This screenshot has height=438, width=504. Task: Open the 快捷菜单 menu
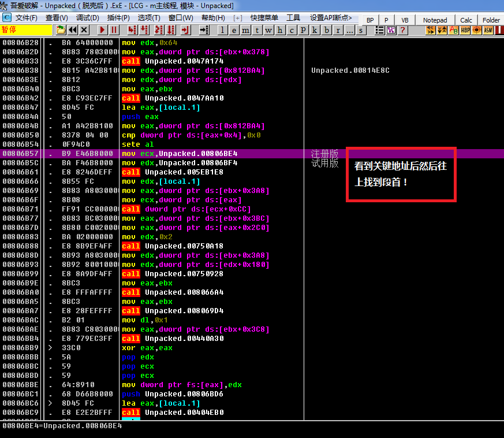click(264, 18)
